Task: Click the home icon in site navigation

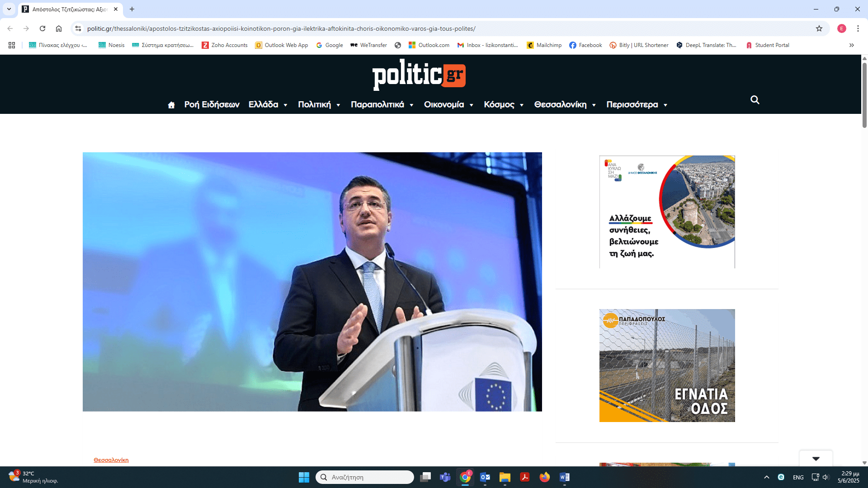Action: pyautogui.click(x=171, y=105)
